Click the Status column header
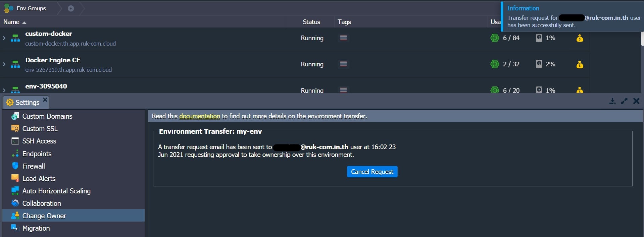Viewport: 644px width, 237px height. click(311, 22)
